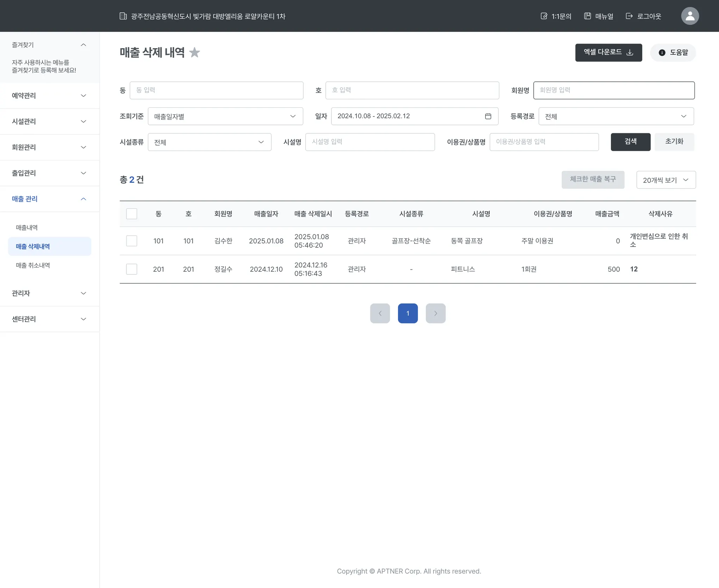Click the building icon beside apartment name

pyautogui.click(x=123, y=16)
